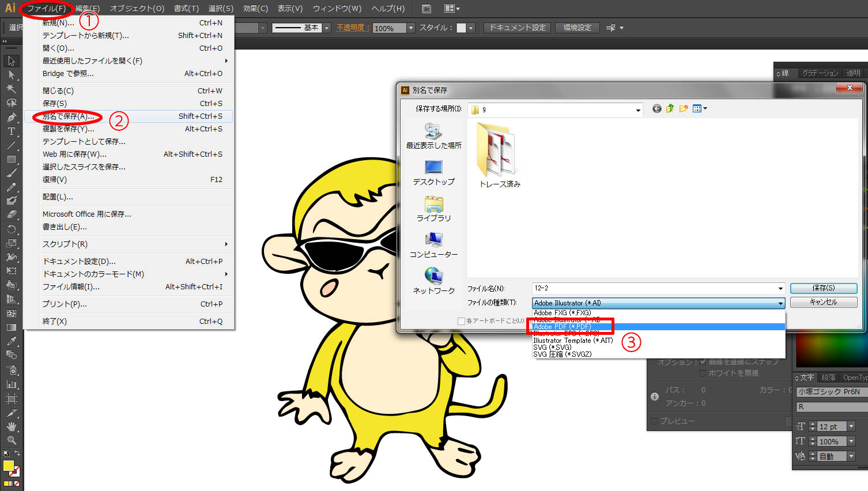Expand the スタイル style dropdown
Screen dimensions: 868x491
click(x=471, y=28)
